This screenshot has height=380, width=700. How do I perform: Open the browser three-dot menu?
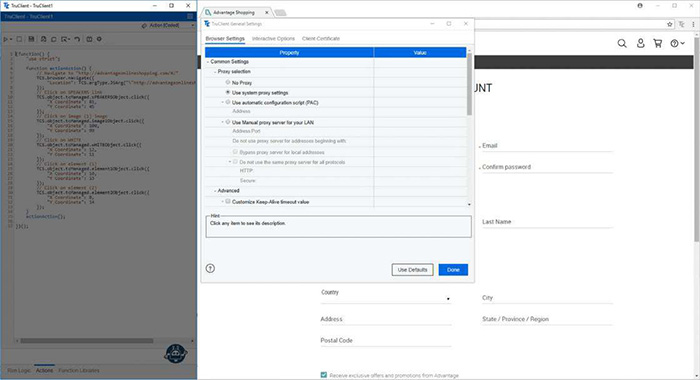[x=693, y=25]
